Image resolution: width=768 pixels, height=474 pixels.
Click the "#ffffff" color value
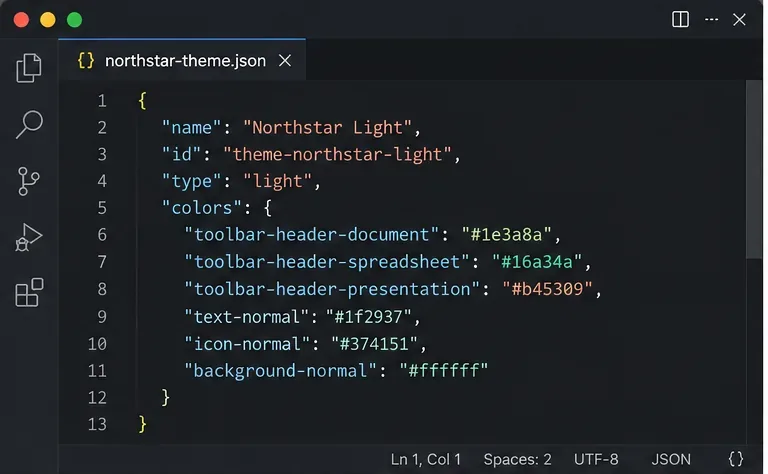pyautogui.click(x=443, y=371)
